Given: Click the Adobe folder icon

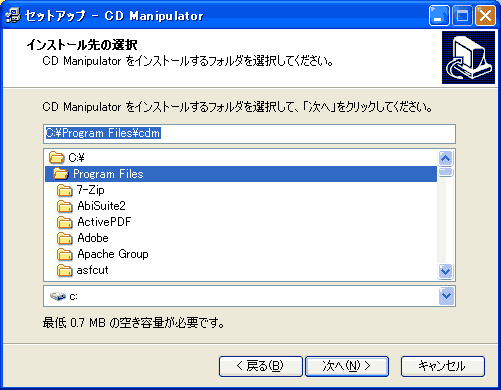Looking at the screenshot, I should click(64, 238).
